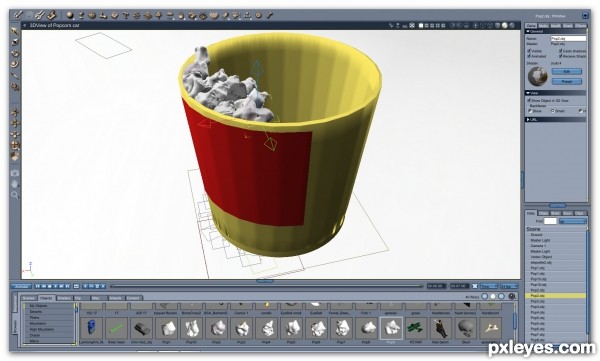Viewport: 600px width, 361px height.
Task: Click the sphere primitive icon in top toolbar
Action: (70, 15)
